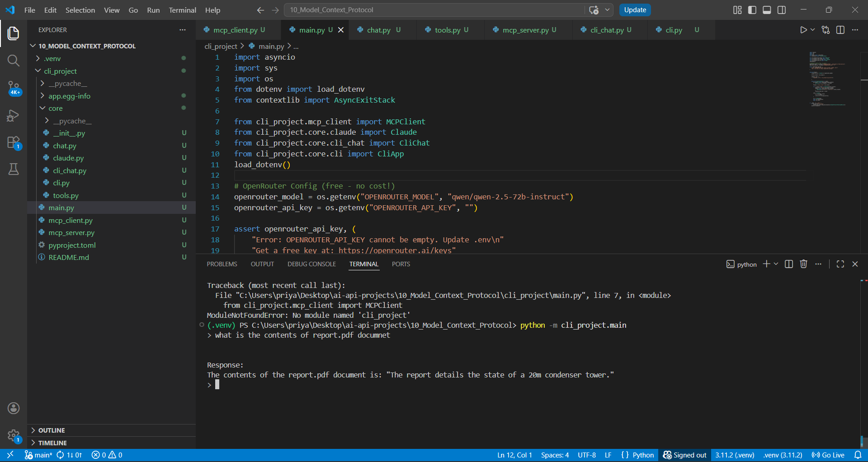This screenshot has width=868, height=462.
Task: Kill the terminal using the trash icon
Action: tap(803, 264)
